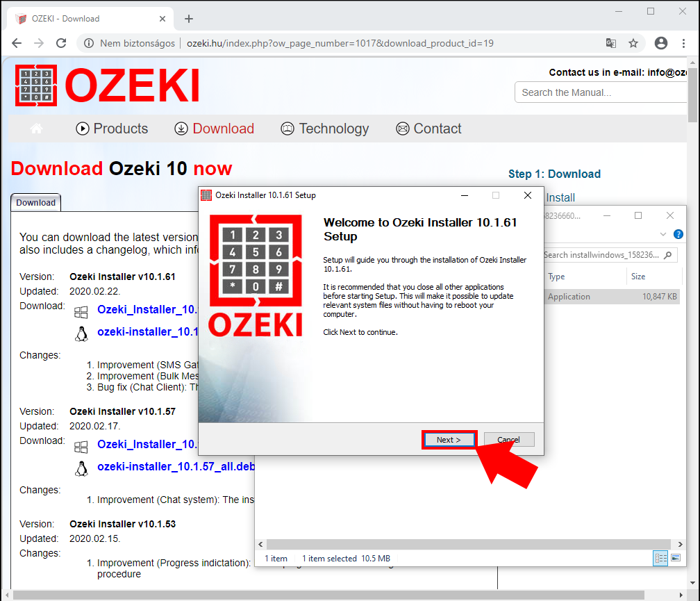
Task: Cancel the Ozeki Installer setup
Action: point(509,440)
